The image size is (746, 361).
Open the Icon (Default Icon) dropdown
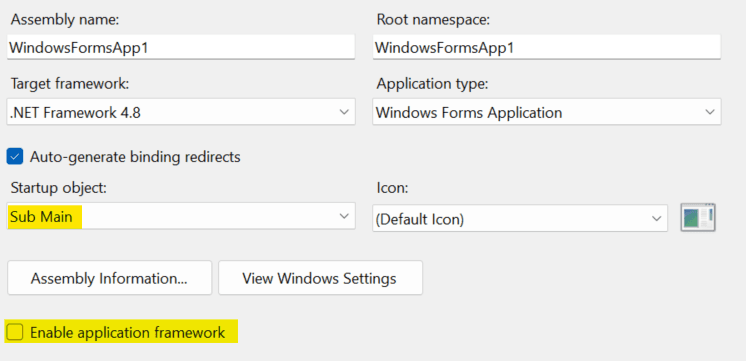[520, 218]
